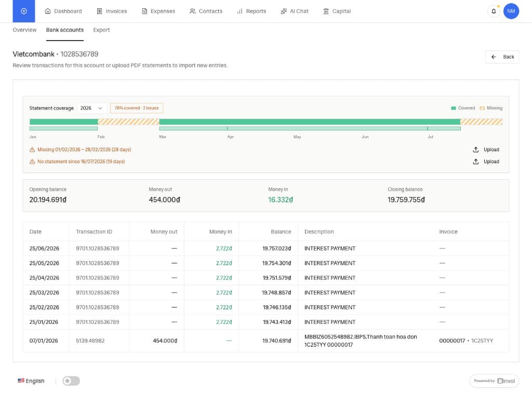Screen dimensions: 532x394
Task: Click the balance 19.740.691đ
Action: 276,340
